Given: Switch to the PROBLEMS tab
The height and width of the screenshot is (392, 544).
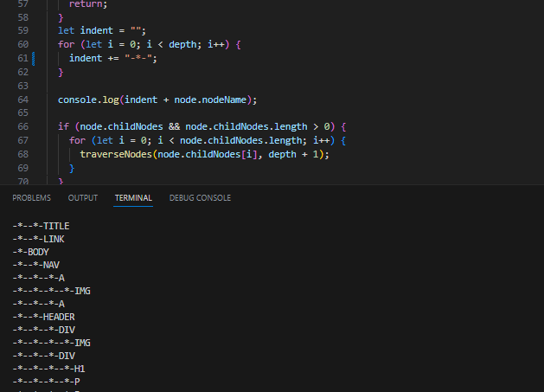Looking at the screenshot, I should coord(31,198).
